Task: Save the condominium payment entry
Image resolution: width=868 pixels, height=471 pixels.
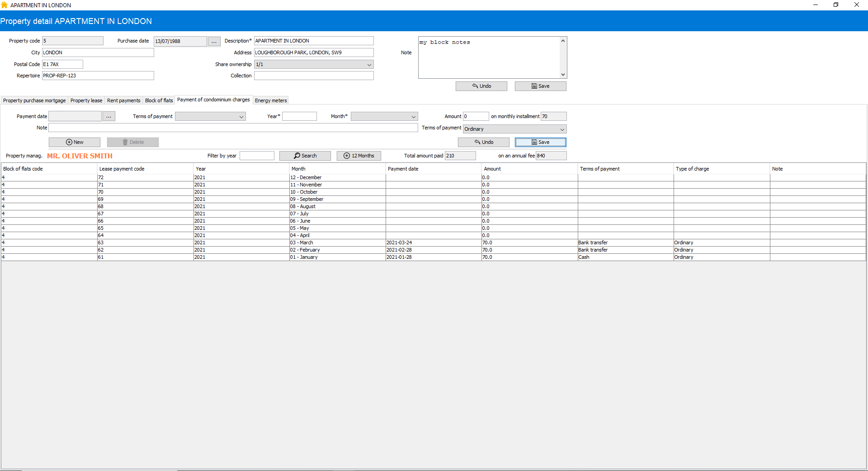Action: pyautogui.click(x=540, y=142)
